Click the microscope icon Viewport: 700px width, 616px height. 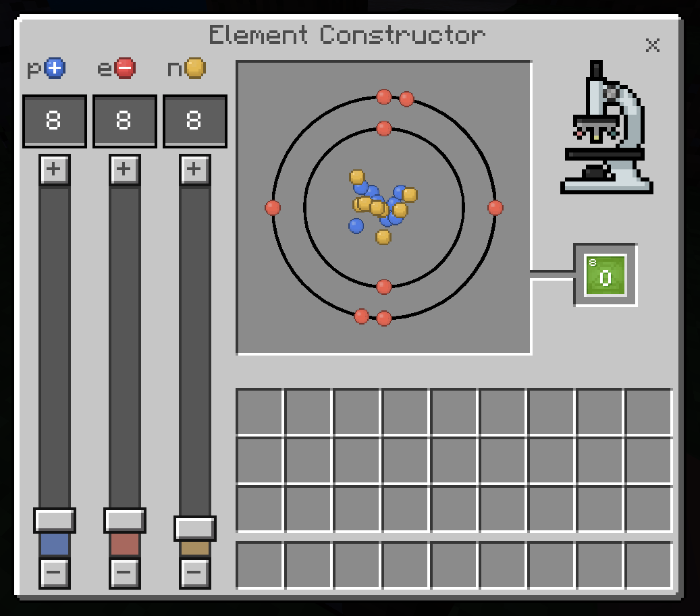point(605,130)
